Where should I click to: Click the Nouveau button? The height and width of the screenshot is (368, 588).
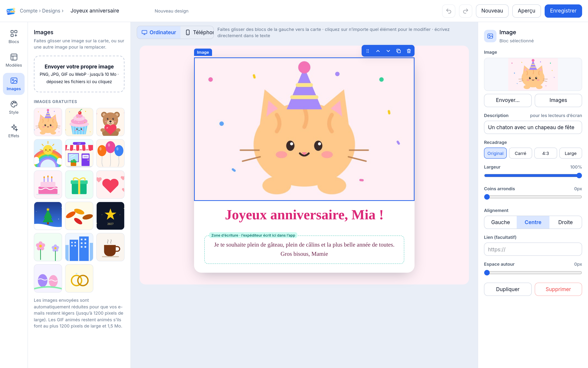click(x=492, y=11)
